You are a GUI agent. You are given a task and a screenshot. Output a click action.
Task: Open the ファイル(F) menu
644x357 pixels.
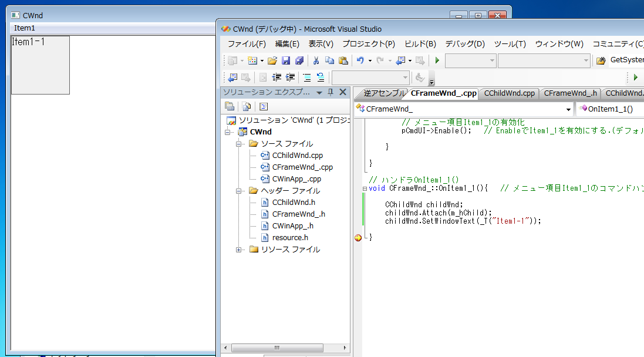247,44
